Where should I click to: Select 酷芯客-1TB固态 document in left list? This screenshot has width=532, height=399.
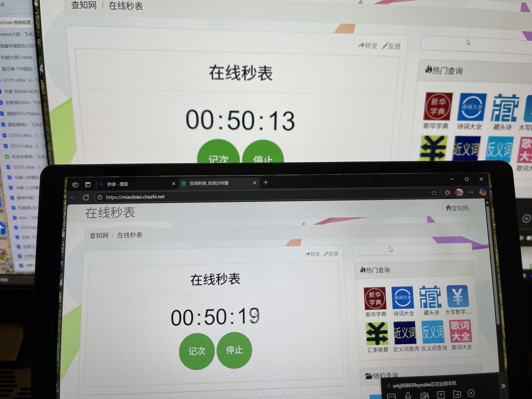click(19, 69)
